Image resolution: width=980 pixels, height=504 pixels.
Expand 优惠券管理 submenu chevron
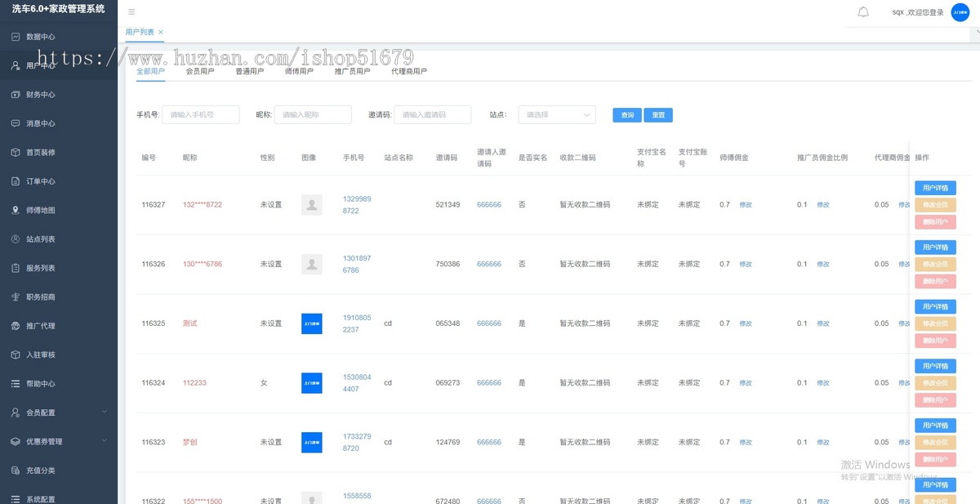tap(104, 441)
